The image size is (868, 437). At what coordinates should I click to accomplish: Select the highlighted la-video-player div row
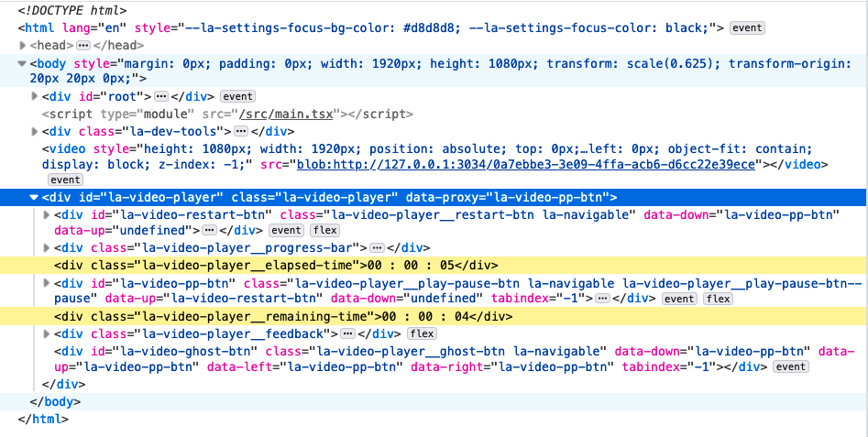coord(434,197)
